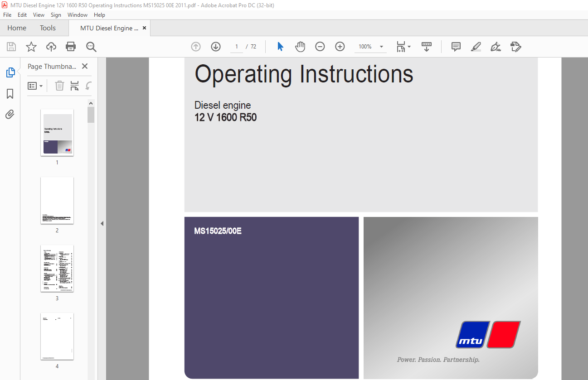Open the Window menu
The height and width of the screenshot is (380, 588).
tap(78, 15)
